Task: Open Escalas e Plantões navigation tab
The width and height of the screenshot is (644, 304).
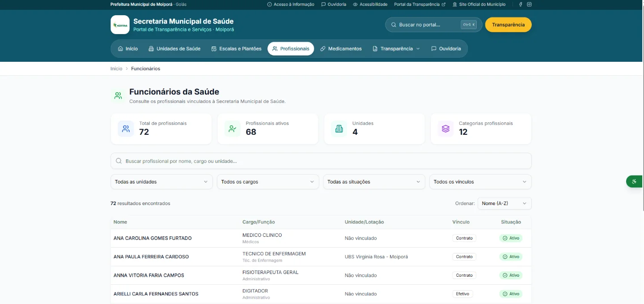Action: (236, 49)
